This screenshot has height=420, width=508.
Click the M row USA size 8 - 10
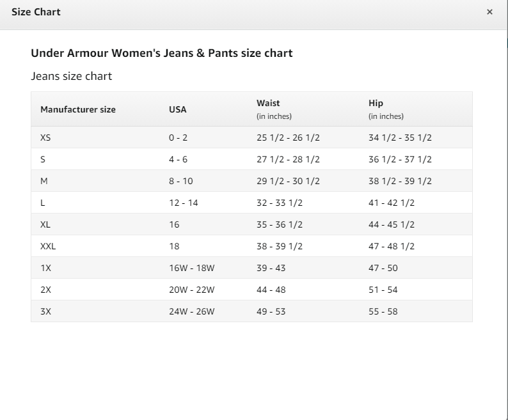pyautogui.click(x=181, y=181)
